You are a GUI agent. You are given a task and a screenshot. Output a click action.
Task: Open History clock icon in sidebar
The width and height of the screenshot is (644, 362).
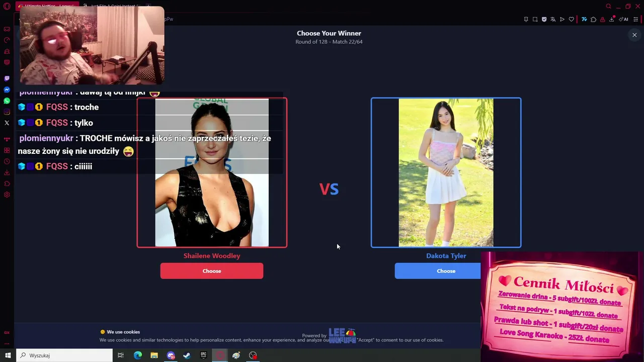[7, 161]
